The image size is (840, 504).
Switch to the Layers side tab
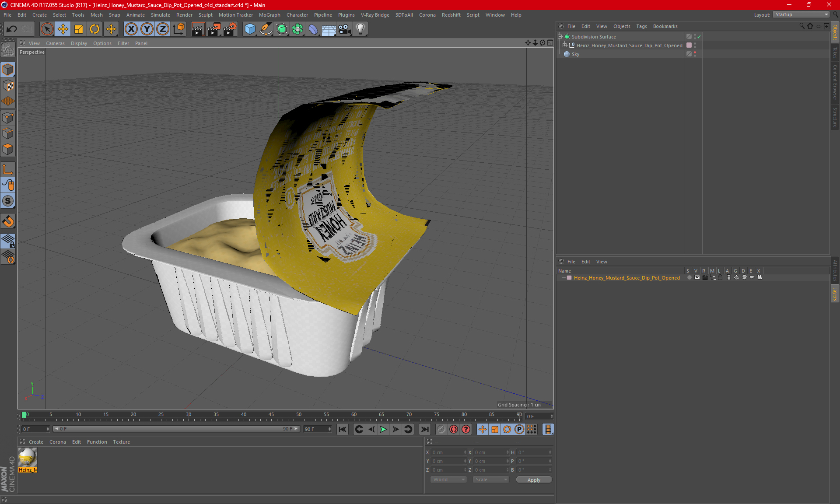point(835,294)
